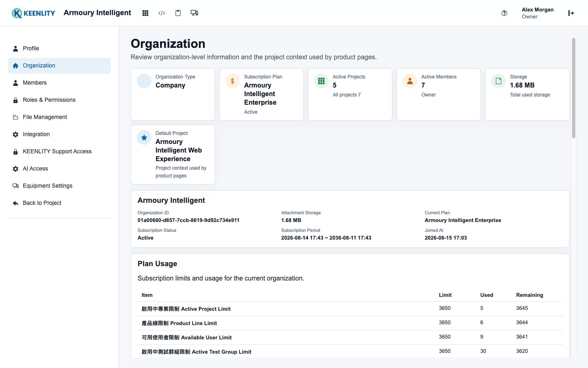The height and width of the screenshot is (368, 588).
Task: Open the Profile menu item
Action: point(59,49)
